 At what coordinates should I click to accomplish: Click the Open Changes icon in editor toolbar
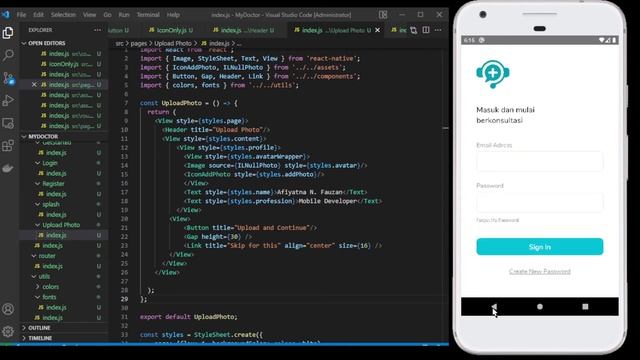click(413, 30)
